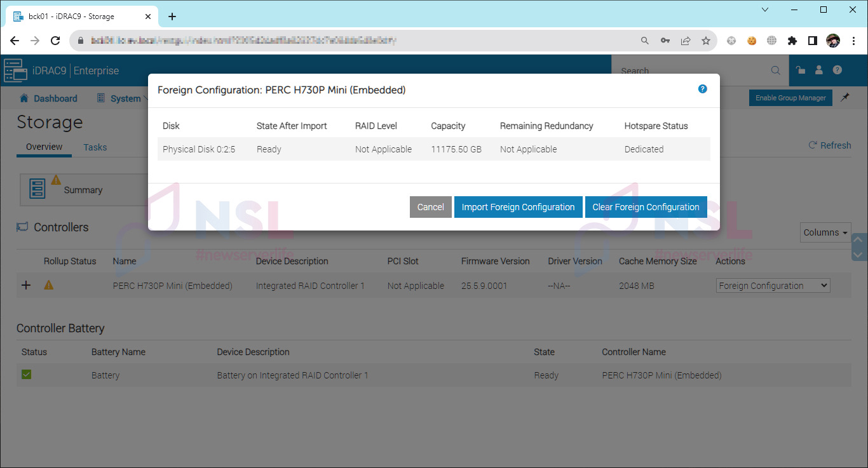Viewport: 868px width, 468px height.
Task: Open the iDRAC header help icon
Action: (837, 70)
